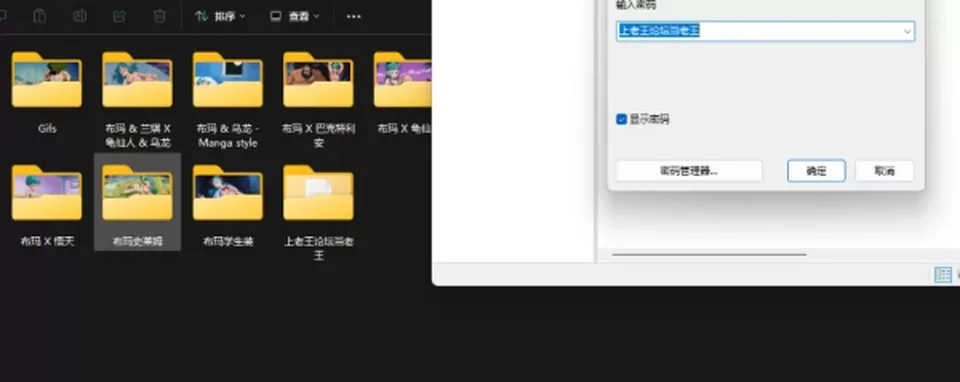Select the 上老王论坛当老王 folder
Viewport: 960px width, 382px height.
coord(318,211)
